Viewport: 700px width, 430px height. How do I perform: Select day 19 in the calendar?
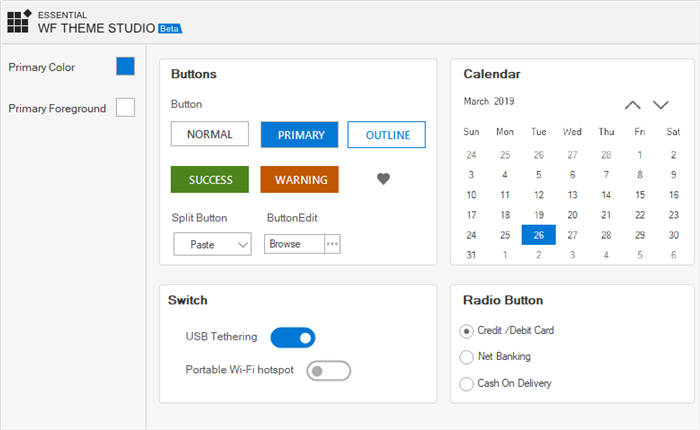point(539,215)
